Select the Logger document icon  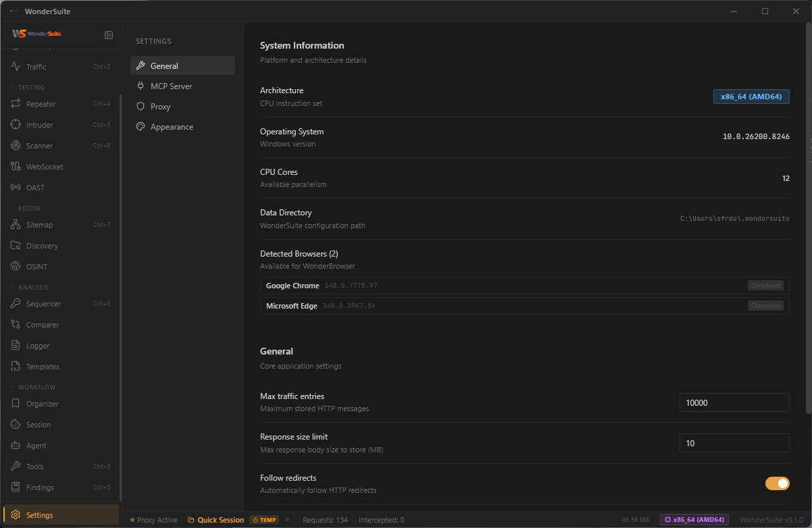16,346
